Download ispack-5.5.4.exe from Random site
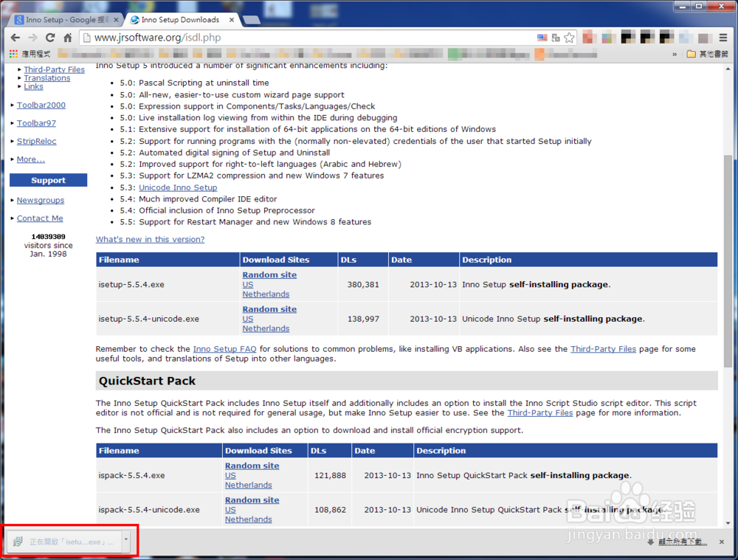 click(x=252, y=466)
